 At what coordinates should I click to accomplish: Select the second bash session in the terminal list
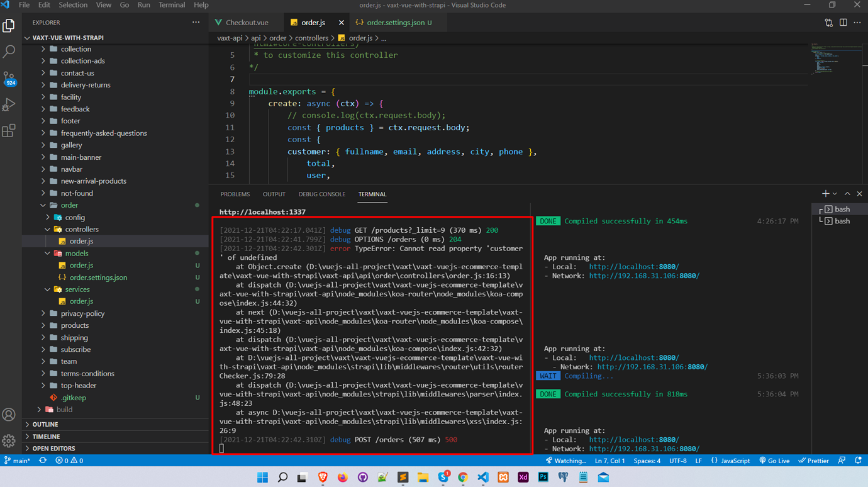tap(843, 221)
